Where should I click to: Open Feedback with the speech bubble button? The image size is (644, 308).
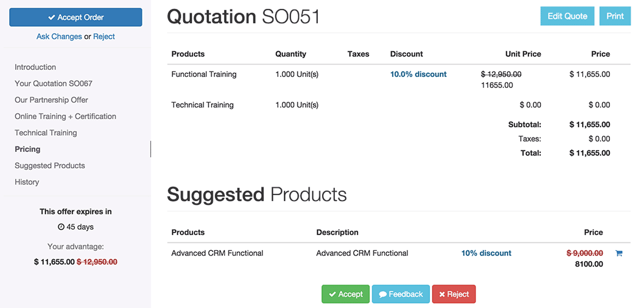click(x=401, y=294)
